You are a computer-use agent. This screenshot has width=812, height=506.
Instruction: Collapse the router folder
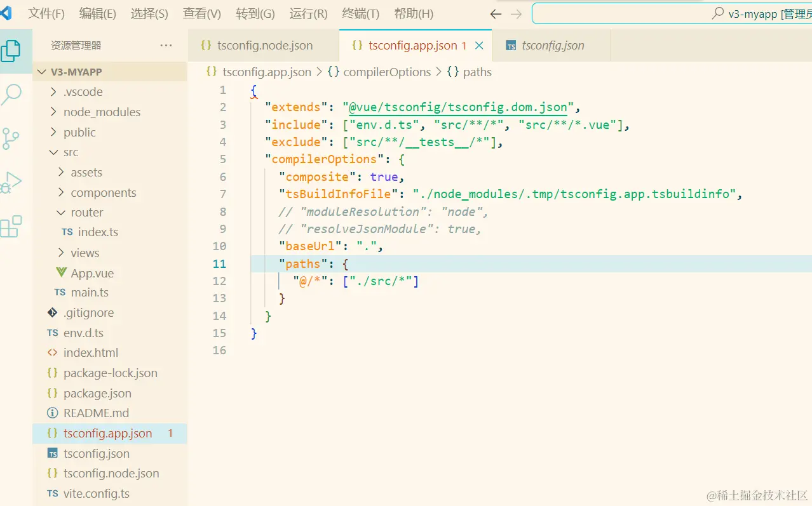coord(110,212)
